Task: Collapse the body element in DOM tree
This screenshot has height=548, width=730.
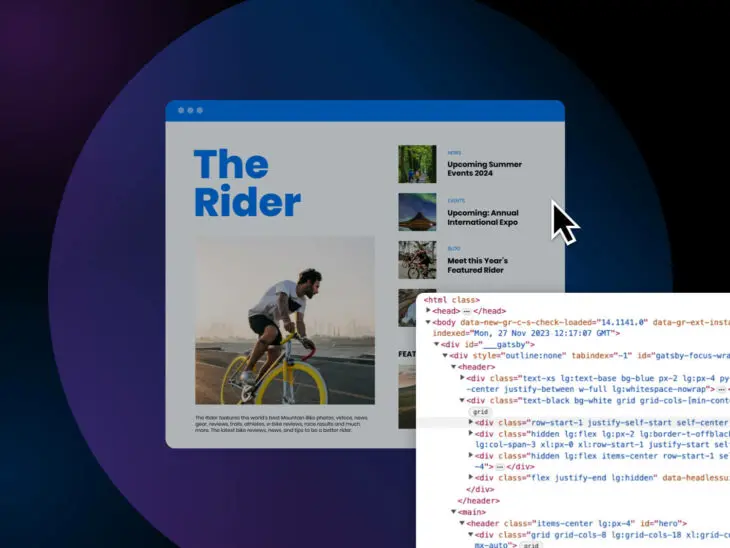Action: 429,322
